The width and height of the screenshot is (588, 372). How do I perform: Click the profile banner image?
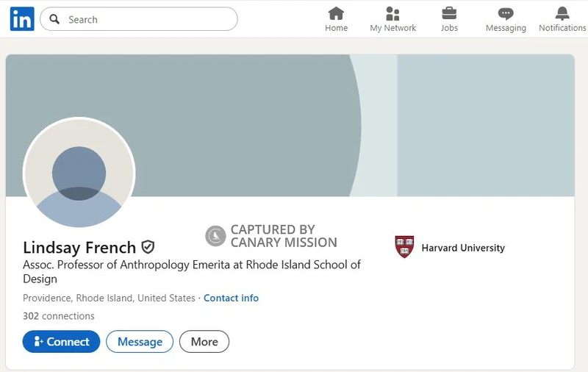(x=290, y=125)
